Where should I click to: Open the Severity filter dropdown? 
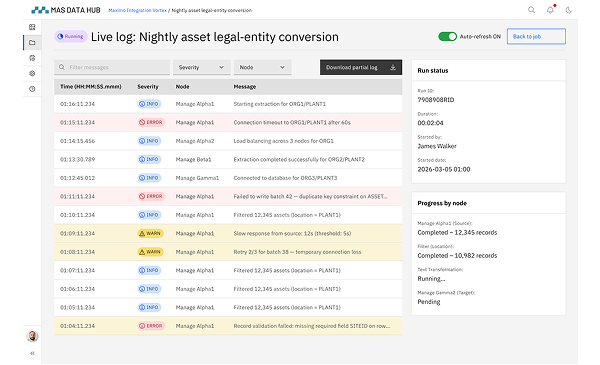(202, 67)
